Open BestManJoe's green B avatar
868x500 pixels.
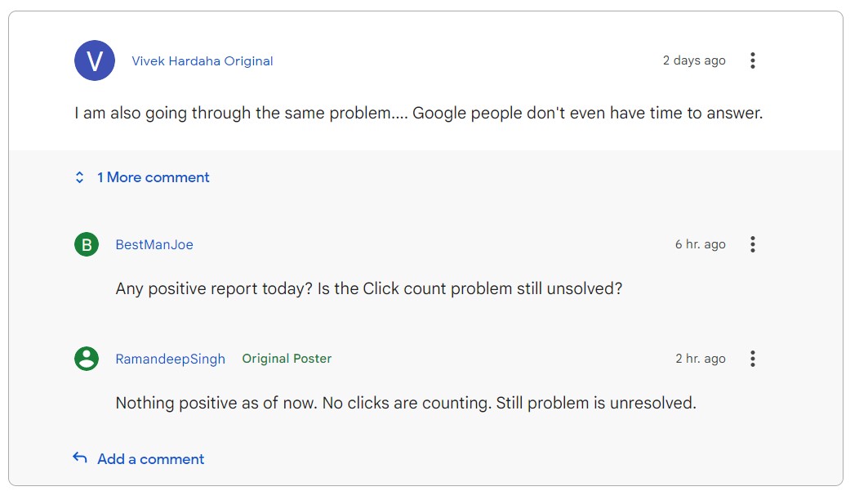pyautogui.click(x=87, y=244)
